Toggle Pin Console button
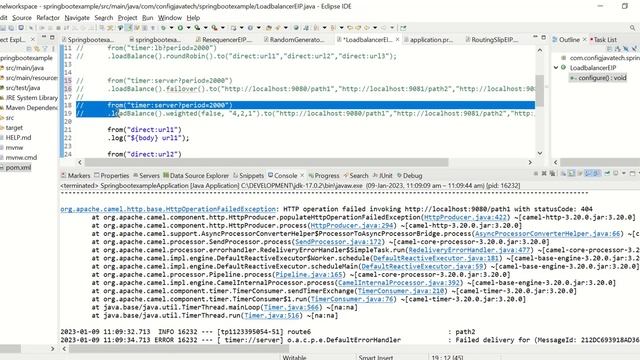This screenshot has height=360, width=640. [607, 173]
